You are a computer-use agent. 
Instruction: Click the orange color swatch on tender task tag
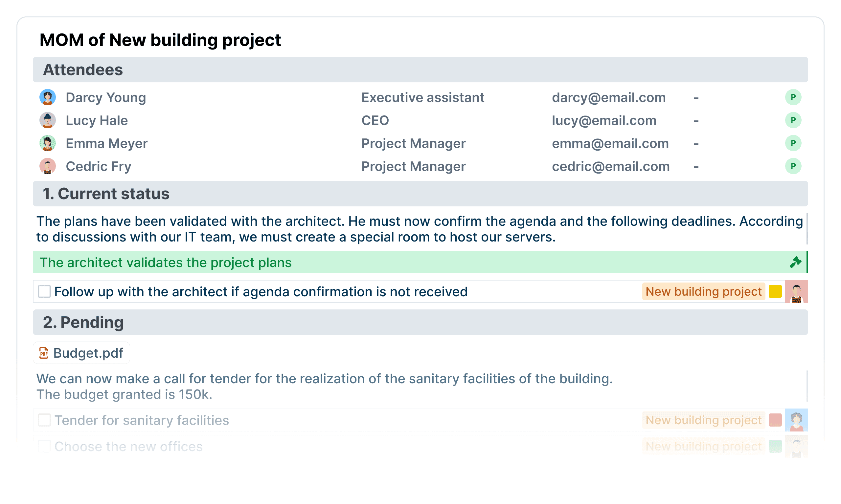pos(775,420)
